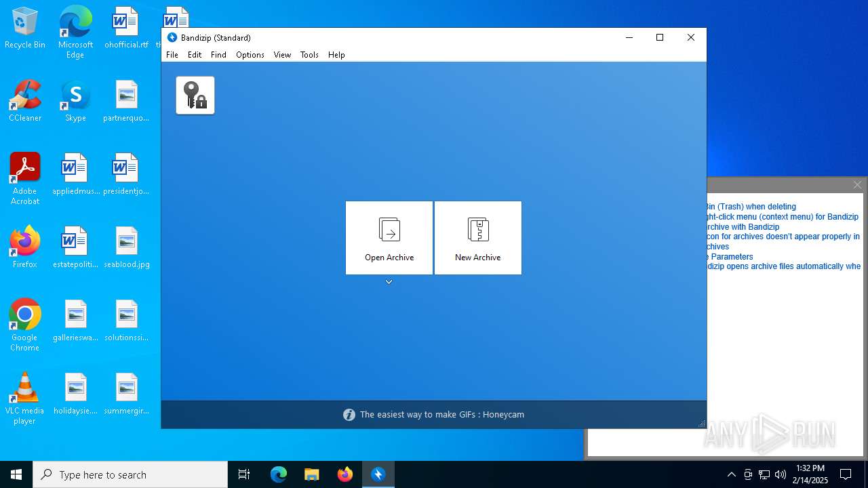Click the info icon in the bottom banner
Screen dimensions: 868x488
(x=349, y=415)
